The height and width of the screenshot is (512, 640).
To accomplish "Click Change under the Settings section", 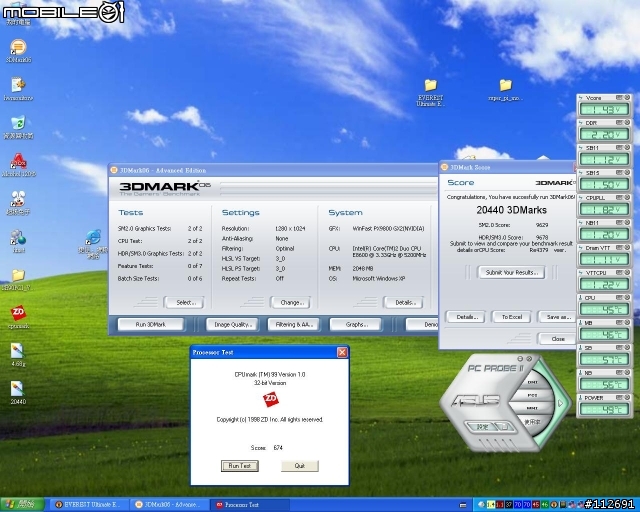I will [291, 303].
